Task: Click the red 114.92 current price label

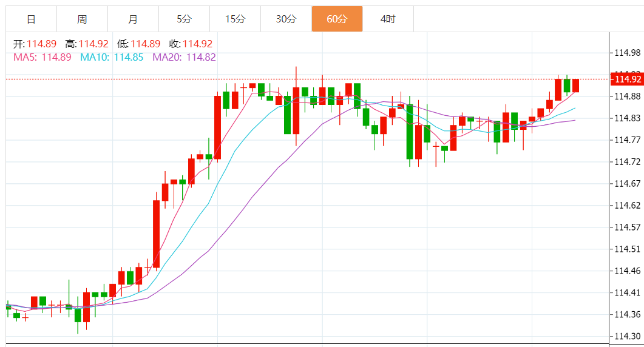Action: click(x=627, y=79)
